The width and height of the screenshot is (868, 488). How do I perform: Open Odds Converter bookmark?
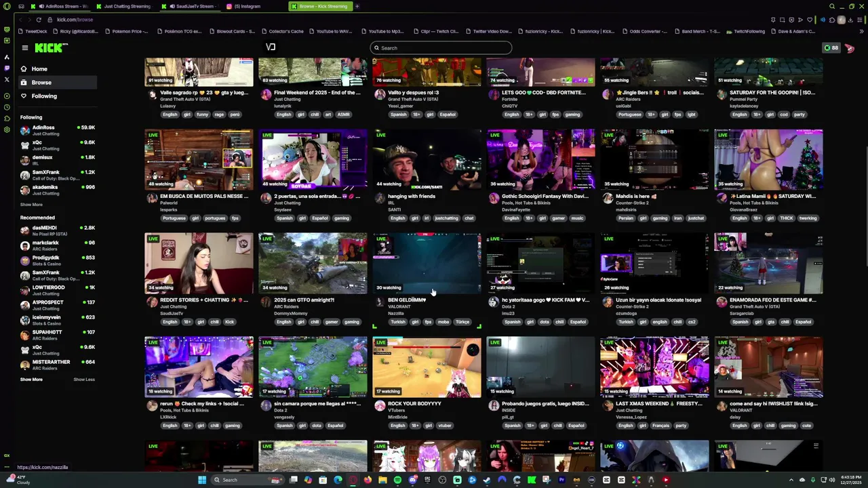point(644,31)
